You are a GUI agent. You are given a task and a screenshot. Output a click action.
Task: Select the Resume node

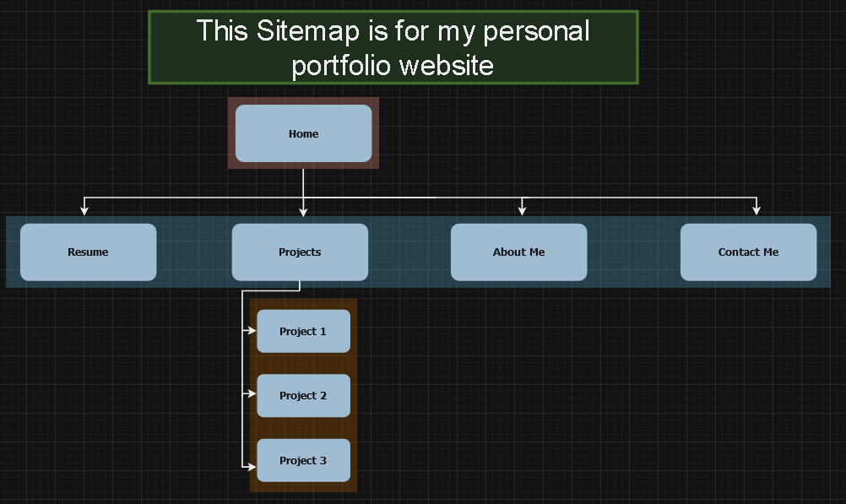pyautogui.click(x=88, y=252)
